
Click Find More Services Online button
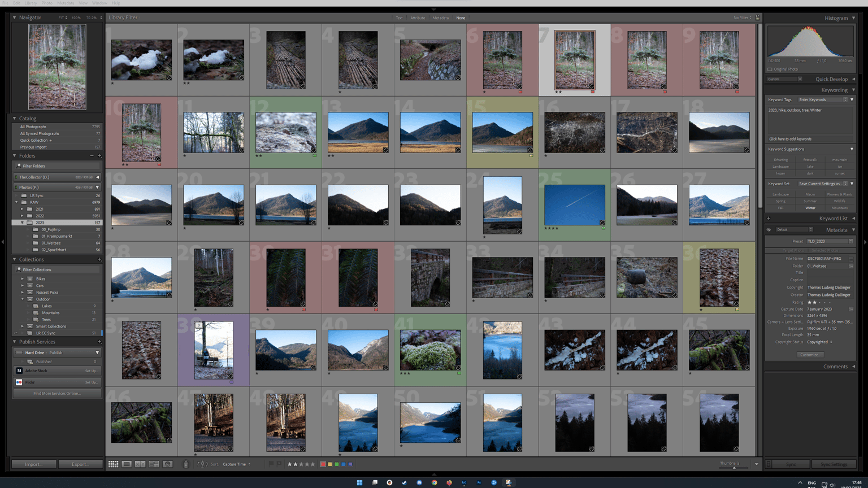57,394
